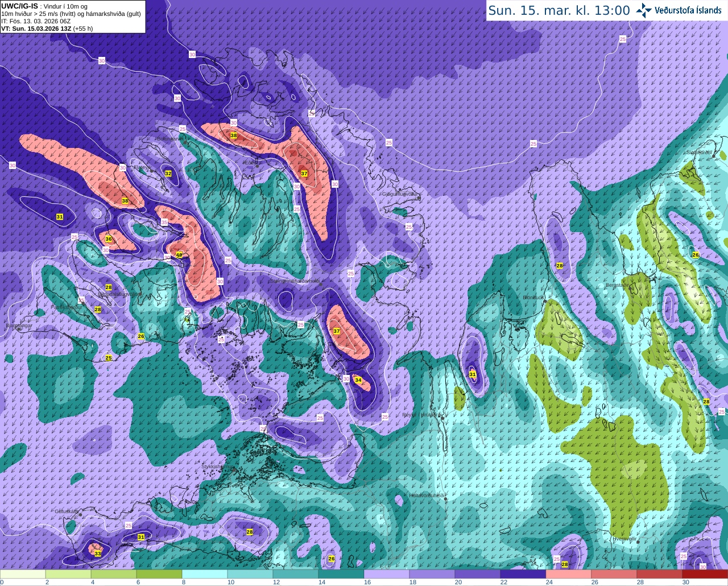Click the Bíldudalsflugvöllur station label
The width and height of the screenshot is (728, 586).
click(x=119, y=294)
